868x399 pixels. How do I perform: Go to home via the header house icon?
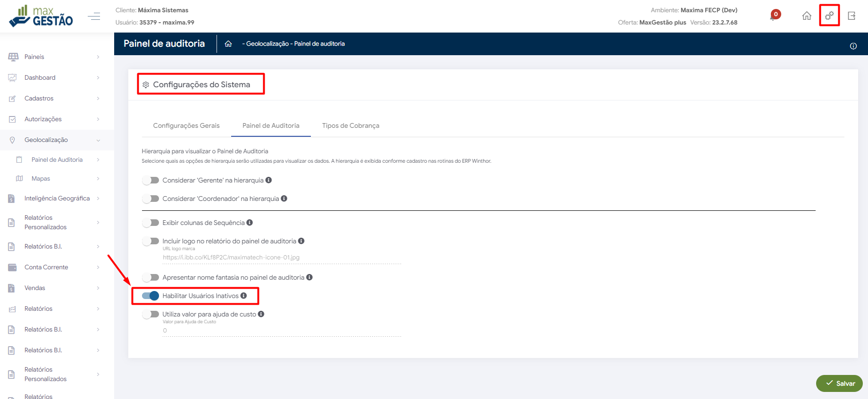pyautogui.click(x=807, y=16)
